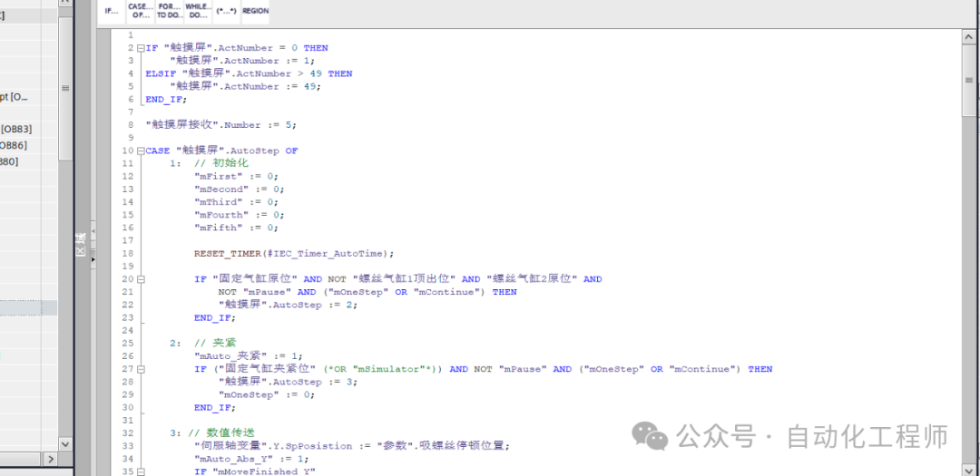Click the comment '// 数值传送' on line 32
The width and height of the screenshot is (980, 476).
[x=221, y=432]
